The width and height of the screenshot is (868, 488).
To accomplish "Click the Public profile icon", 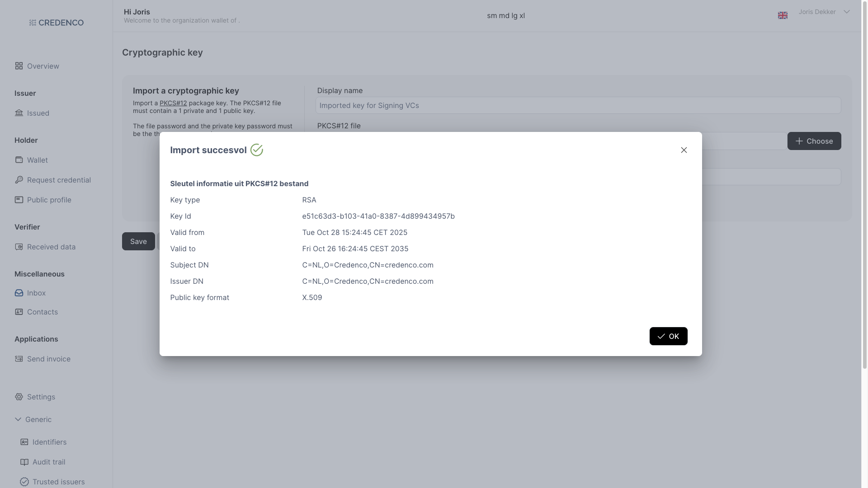I will click(x=19, y=200).
